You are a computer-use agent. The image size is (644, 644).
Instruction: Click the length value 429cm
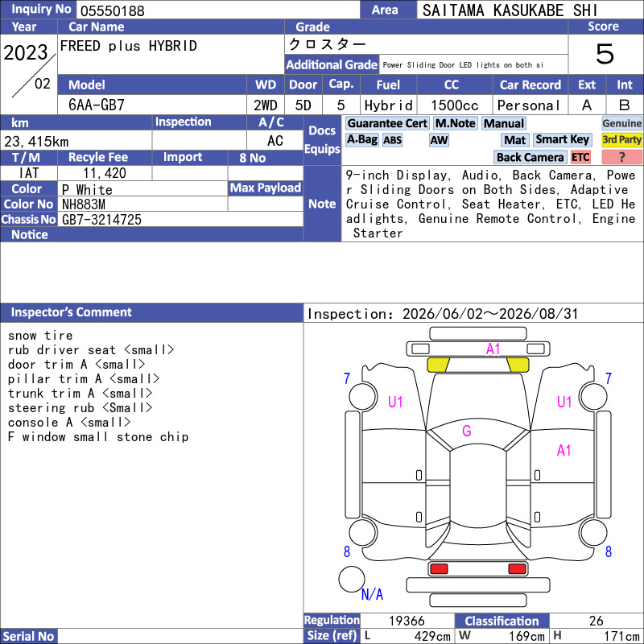tap(432, 636)
